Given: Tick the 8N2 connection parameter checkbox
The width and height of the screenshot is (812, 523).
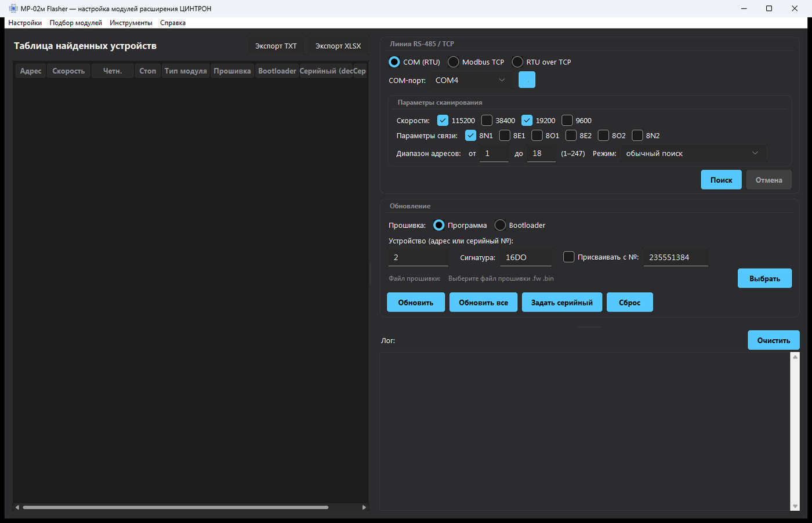Looking at the screenshot, I should tap(637, 136).
